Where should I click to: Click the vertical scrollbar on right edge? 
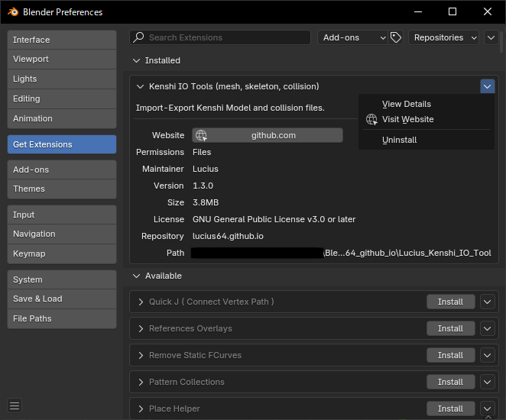[501, 42]
